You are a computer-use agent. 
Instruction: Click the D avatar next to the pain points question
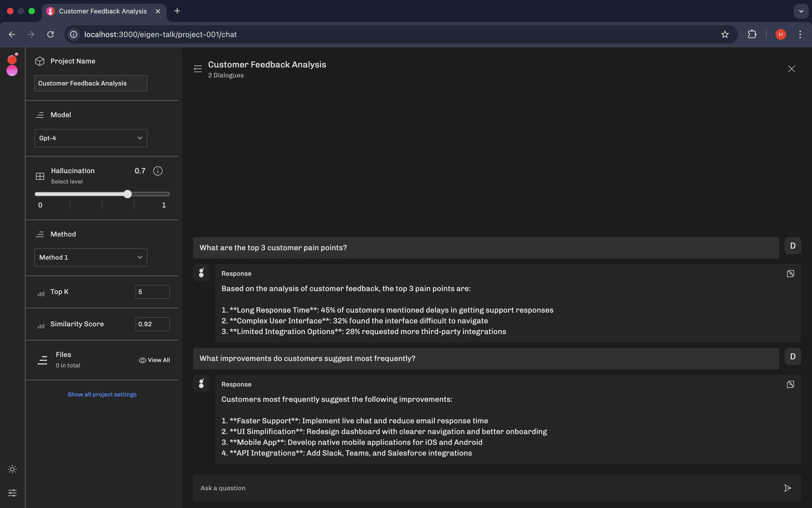793,246
